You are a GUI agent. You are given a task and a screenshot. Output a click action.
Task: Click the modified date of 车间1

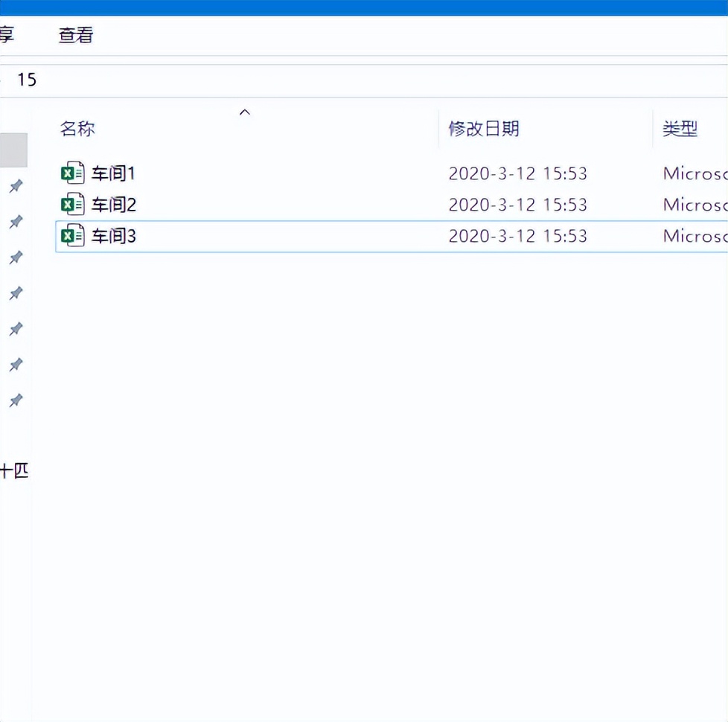[517, 173]
